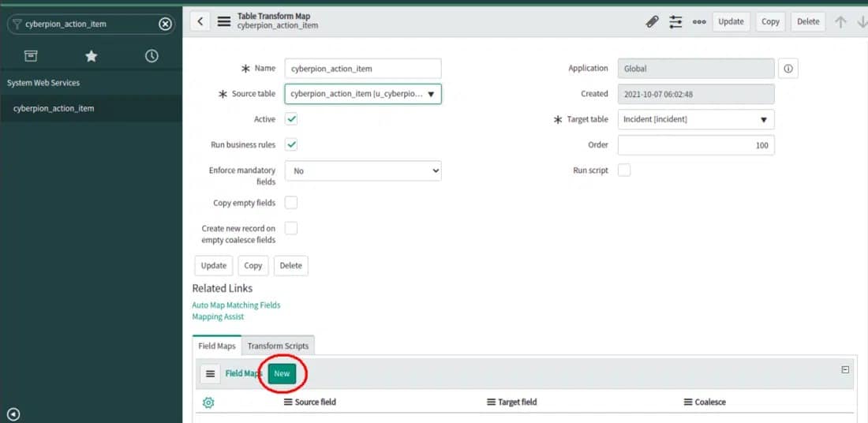Click Delete button below the form
The image size is (868, 423).
290,266
